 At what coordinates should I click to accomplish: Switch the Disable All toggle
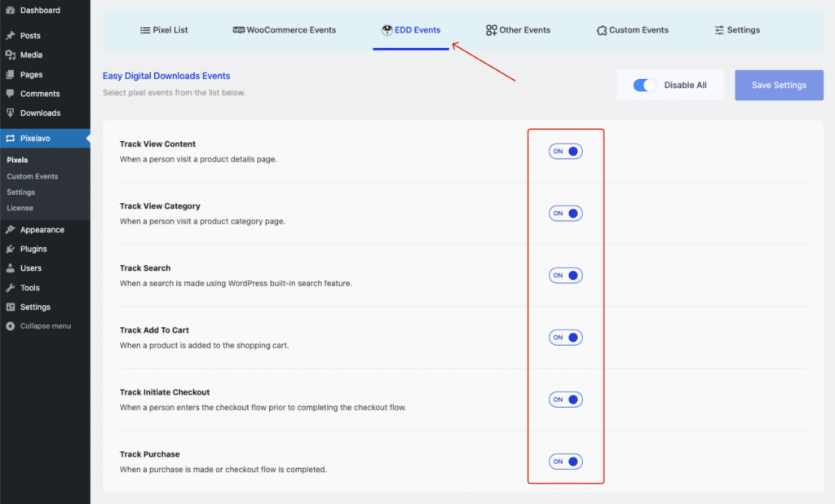point(645,86)
